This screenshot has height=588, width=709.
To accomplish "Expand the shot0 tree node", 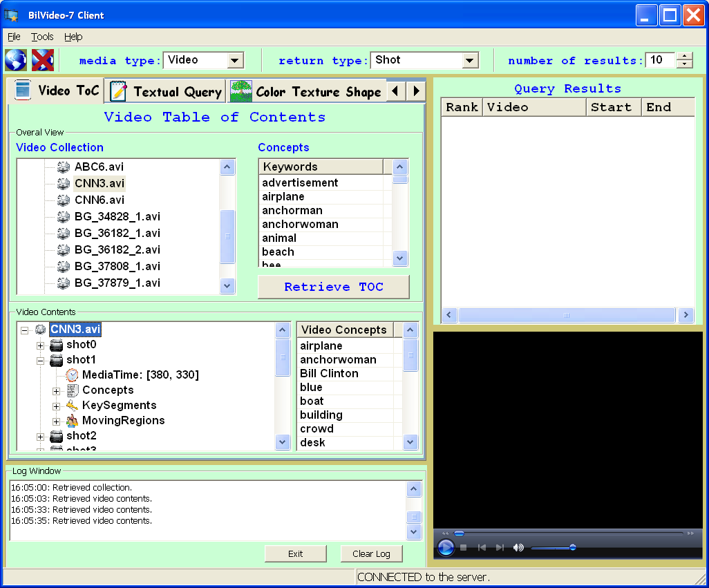I will click(x=40, y=345).
